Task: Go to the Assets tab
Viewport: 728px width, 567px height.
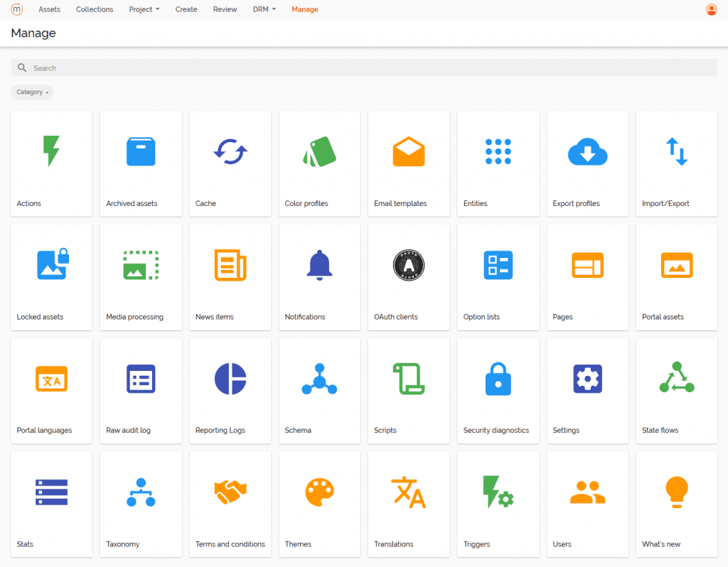Action: coord(49,9)
